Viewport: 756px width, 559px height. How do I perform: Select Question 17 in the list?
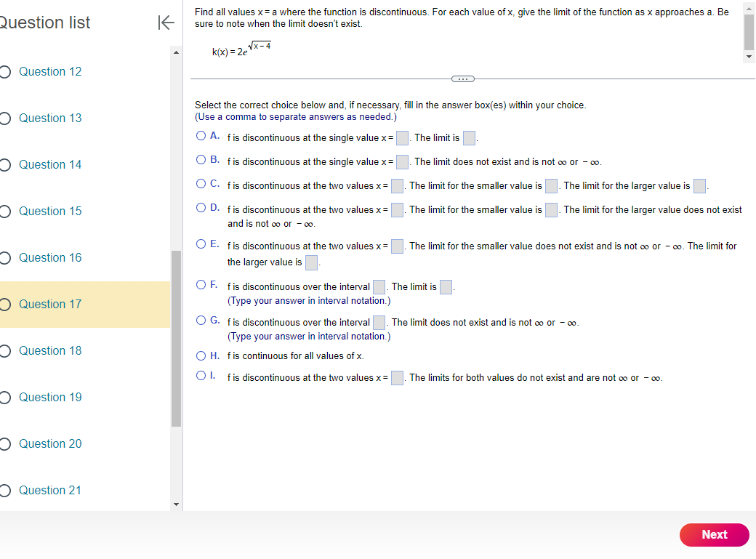(x=85, y=305)
